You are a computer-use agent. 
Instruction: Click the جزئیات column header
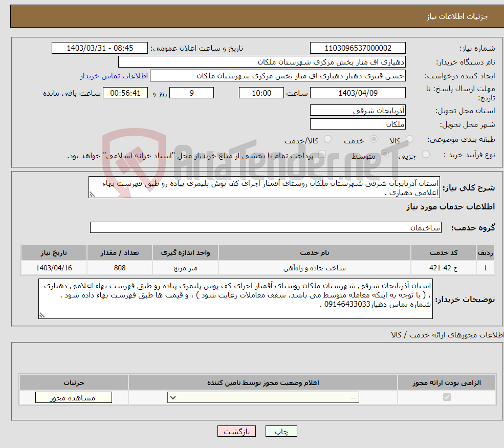pyautogui.click(x=74, y=382)
